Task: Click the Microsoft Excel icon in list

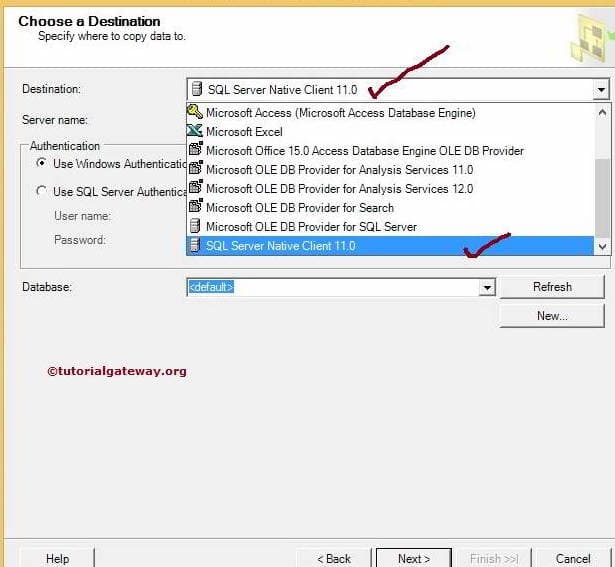Action: coord(195,131)
